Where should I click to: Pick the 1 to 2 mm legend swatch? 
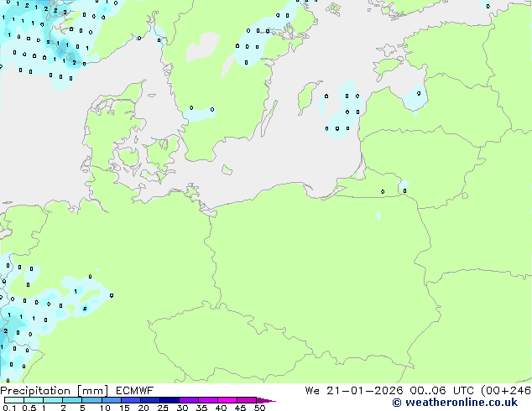(x=53, y=400)
